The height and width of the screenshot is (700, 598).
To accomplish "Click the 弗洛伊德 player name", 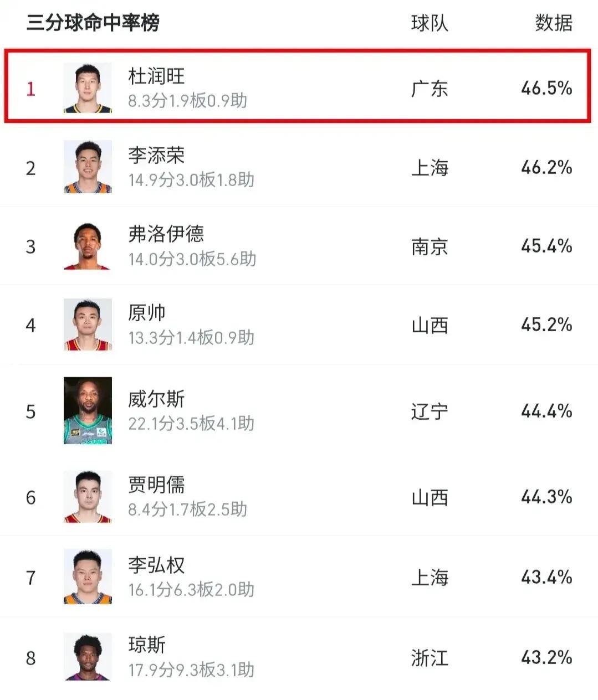I will click(166, 234).
